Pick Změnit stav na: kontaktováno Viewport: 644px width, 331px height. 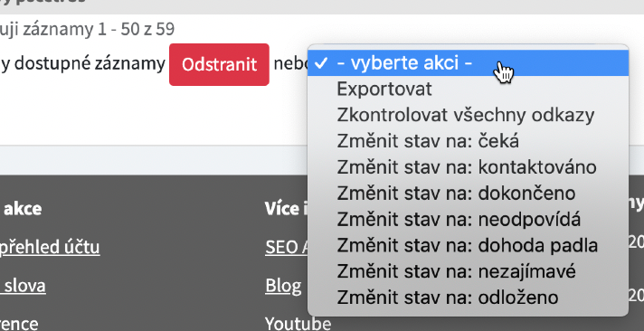tap(468, 167)
